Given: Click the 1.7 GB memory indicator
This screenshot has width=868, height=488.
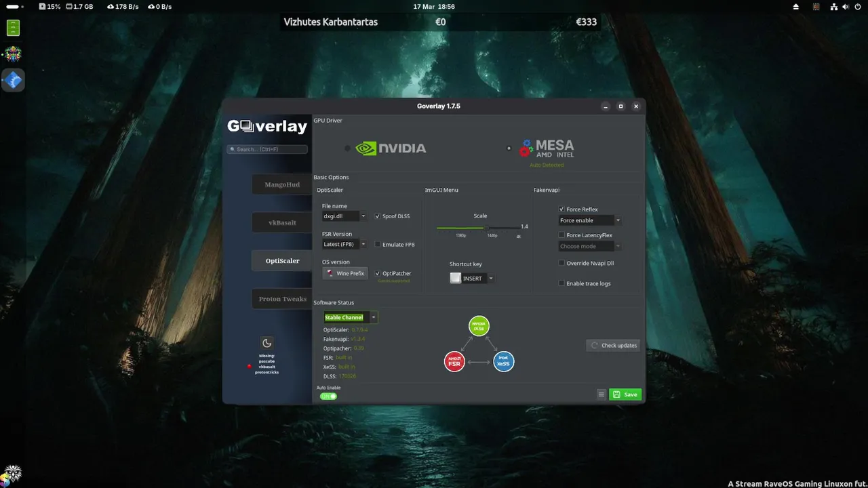Looking at the screenshot, I should (79, 6).
